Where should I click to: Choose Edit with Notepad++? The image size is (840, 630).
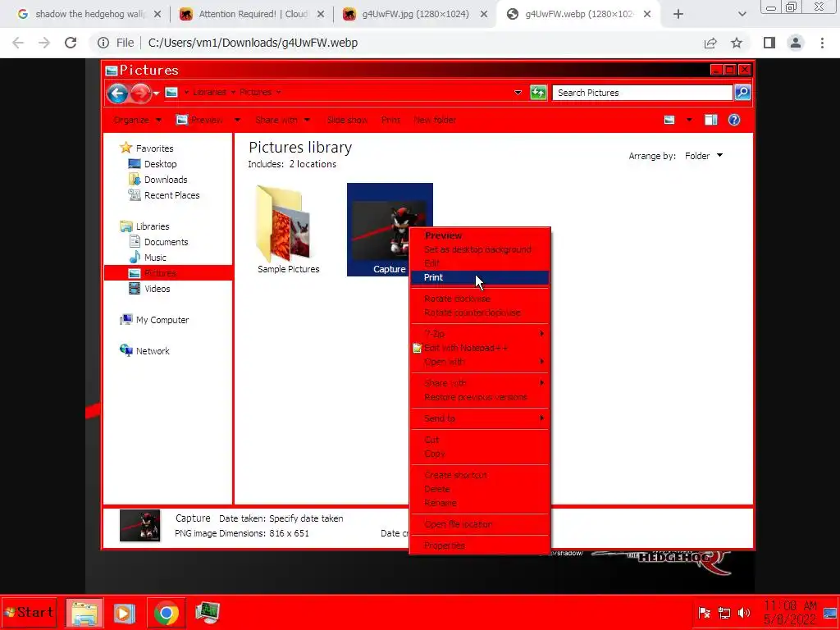click(479, 348)
